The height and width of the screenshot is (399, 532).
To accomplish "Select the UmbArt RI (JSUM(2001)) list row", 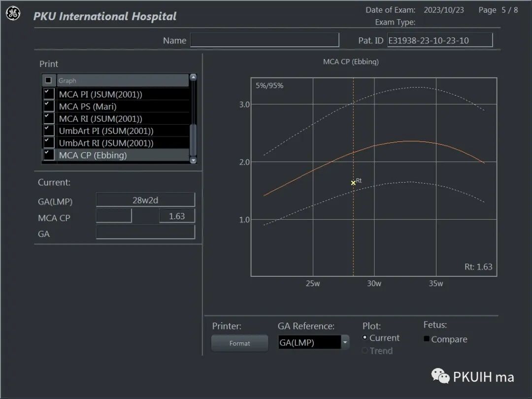I will pos(123,143).
